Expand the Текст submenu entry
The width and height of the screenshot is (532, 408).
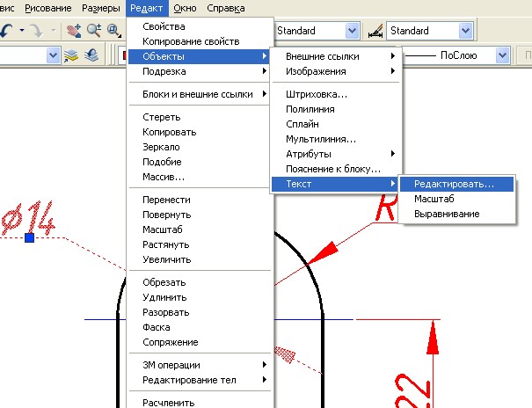335,184
